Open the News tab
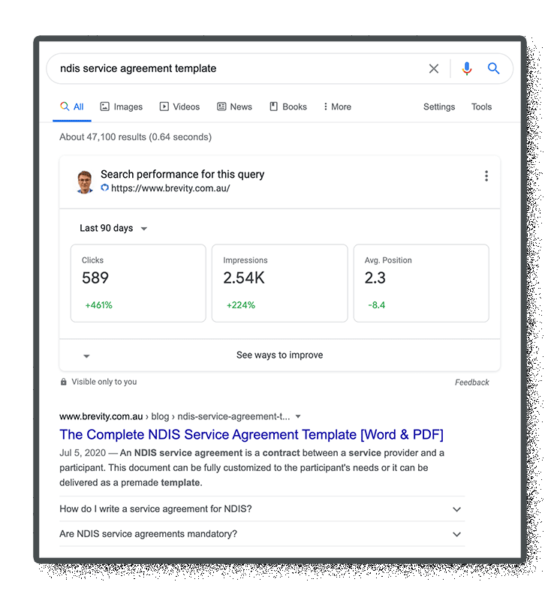 point(234,107)
